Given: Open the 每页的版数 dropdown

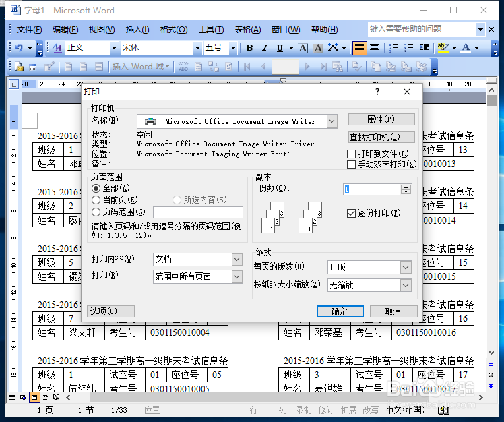Looking at the screenshot, I should pyautogui.click(x=406, y=267).
